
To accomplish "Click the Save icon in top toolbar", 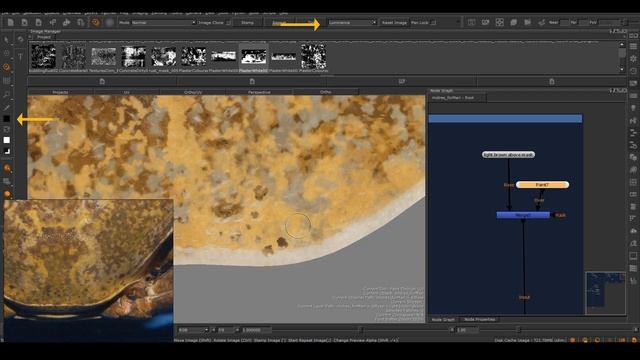I will point(38,22).
